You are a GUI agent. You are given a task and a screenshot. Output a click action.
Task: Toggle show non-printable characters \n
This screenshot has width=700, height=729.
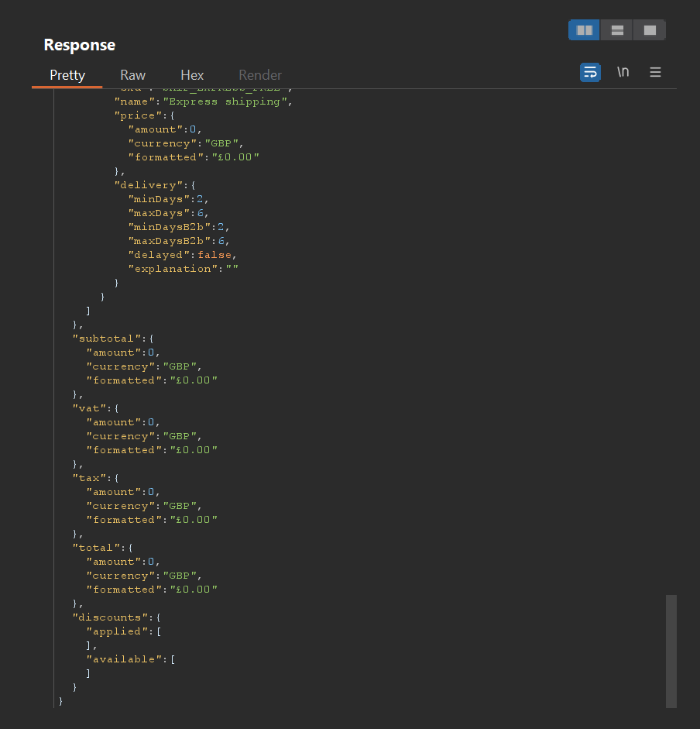click(x=623, y=72)
